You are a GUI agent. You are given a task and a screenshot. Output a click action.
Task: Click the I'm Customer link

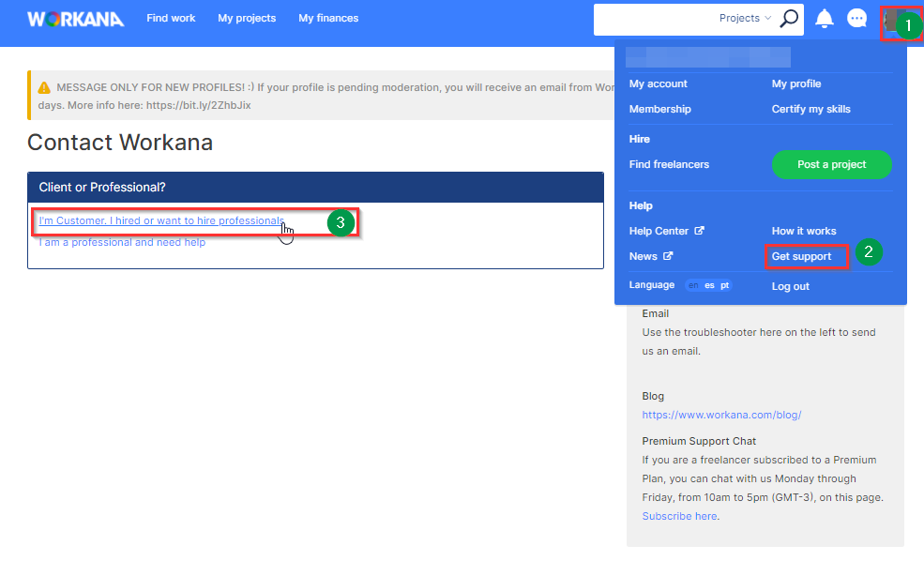pos(161,220)
